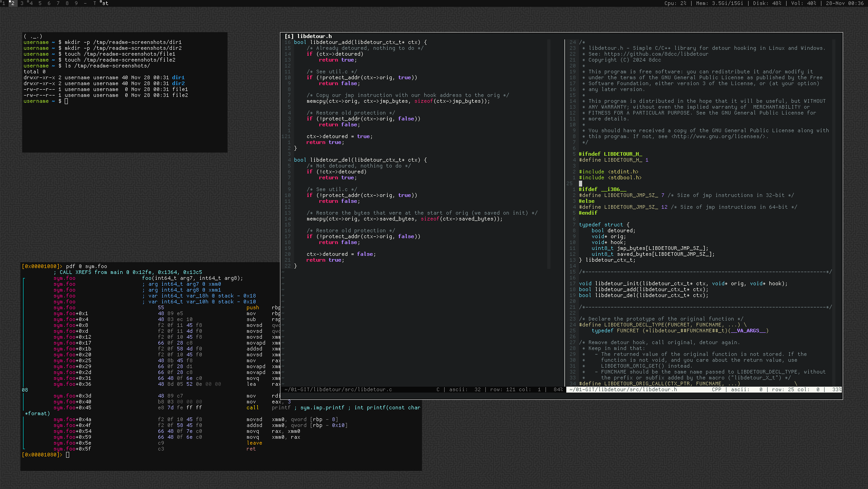Click the Cpu usage status indicator
868x489 pixels.
675,3
